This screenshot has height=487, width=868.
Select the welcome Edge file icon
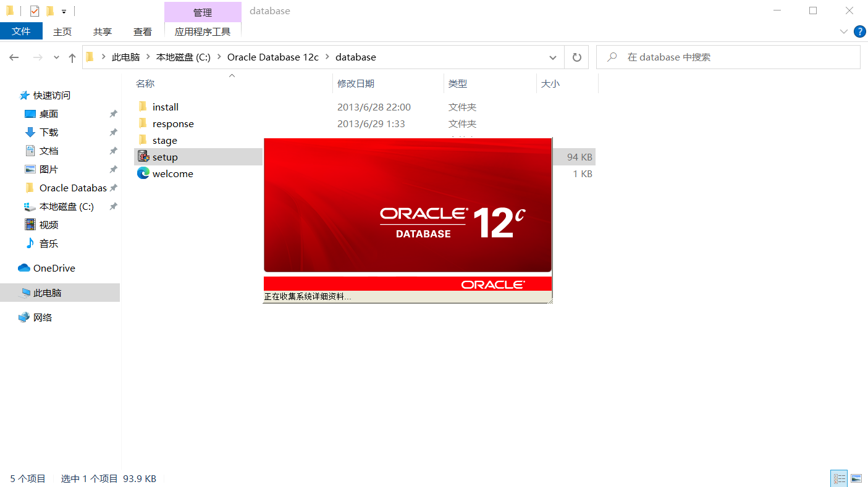pos(143,173)
